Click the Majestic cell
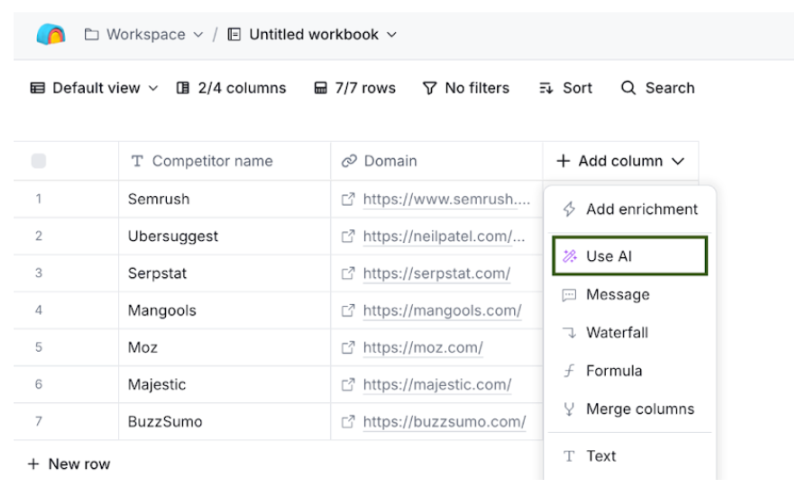This screenshot has height=480, width=794. [x=224, y=385]
